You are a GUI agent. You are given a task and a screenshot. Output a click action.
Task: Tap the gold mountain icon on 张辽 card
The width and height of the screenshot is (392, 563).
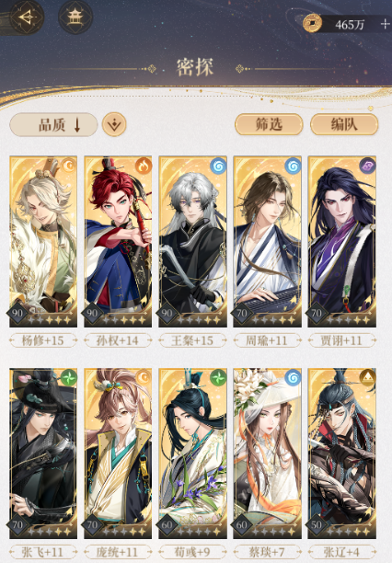(x=367, y=378)
